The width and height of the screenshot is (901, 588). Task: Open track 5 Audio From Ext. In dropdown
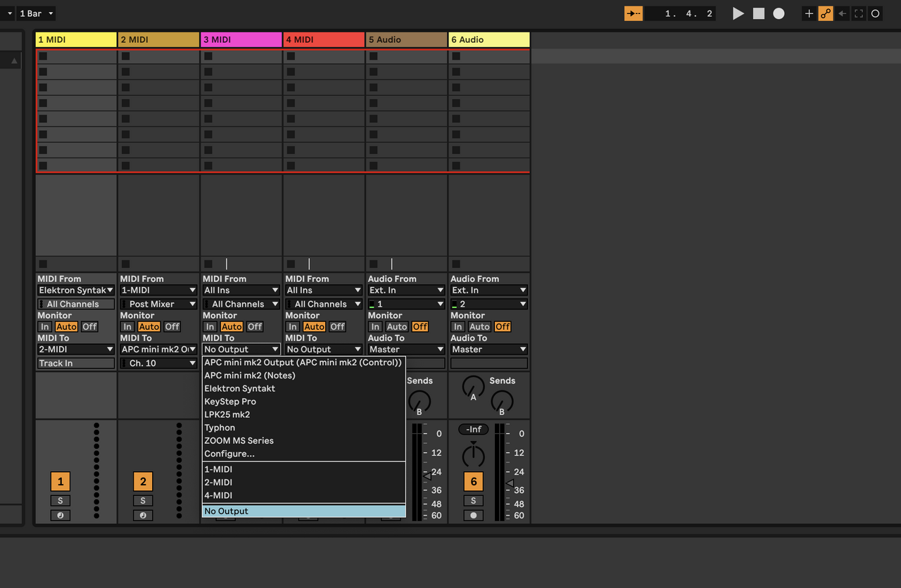407,290
